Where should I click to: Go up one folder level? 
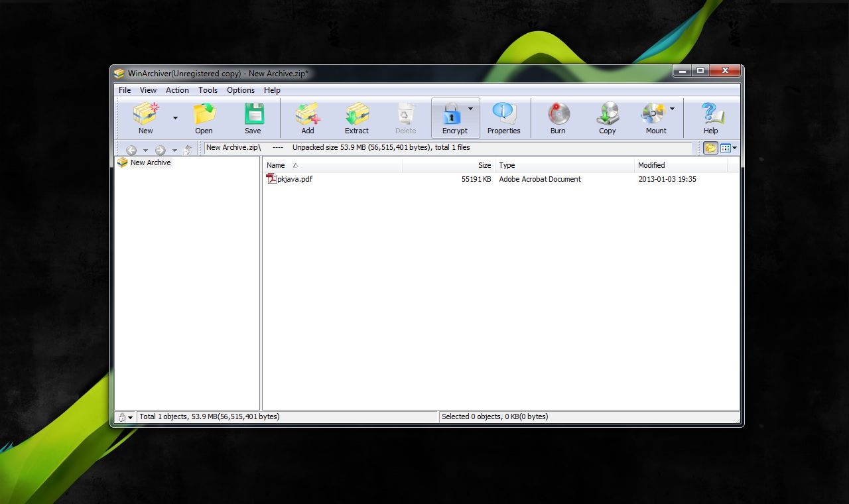[x=188, y=150]
